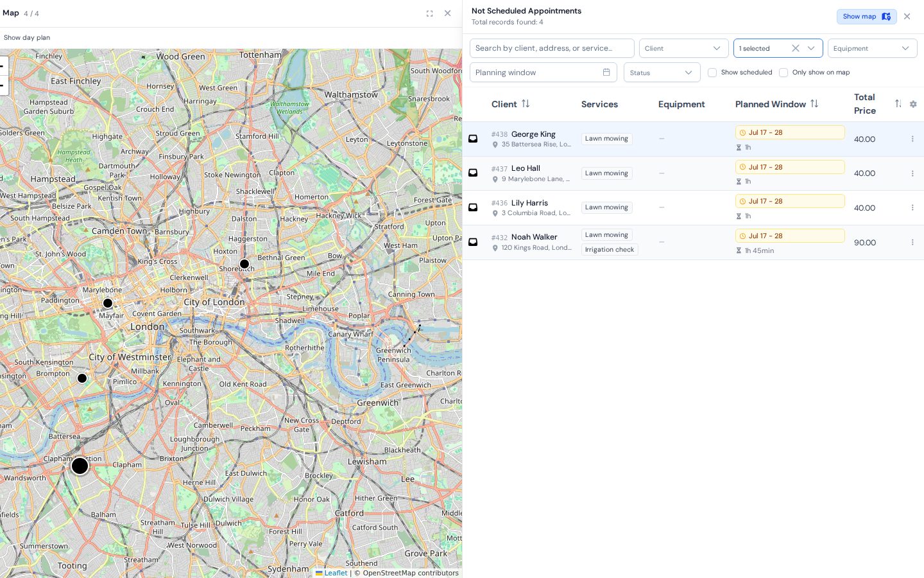Open the Equipment filter dropdown
Image resolution: width=924 pixels, height=578 pixels.
click(x=872, y=48)
